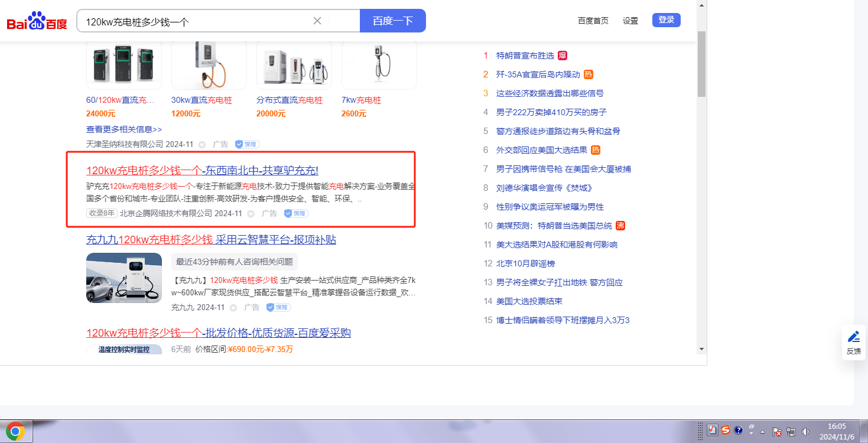Click hot search 美媒预测：特朗普当选美国总统

(x=554, y=226)
